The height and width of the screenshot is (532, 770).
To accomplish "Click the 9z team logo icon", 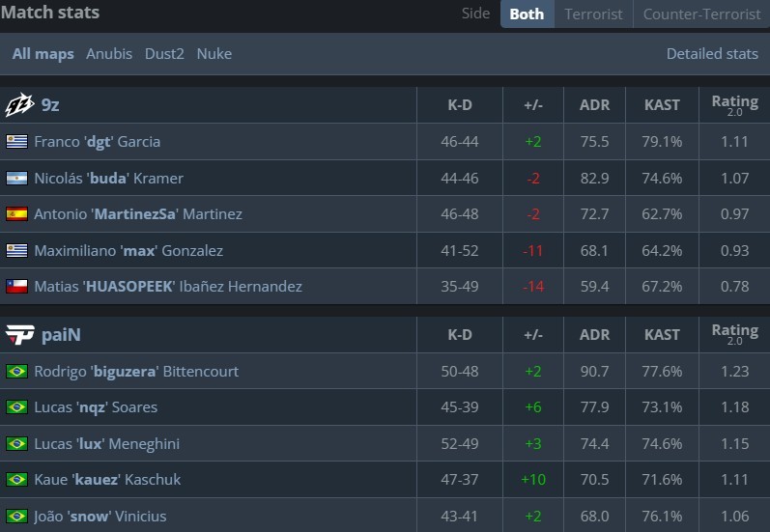I will (x=19, y=105).
